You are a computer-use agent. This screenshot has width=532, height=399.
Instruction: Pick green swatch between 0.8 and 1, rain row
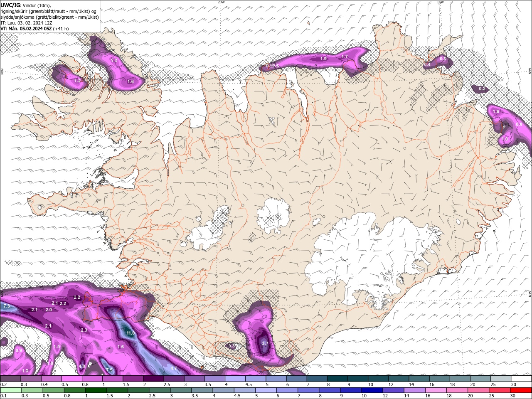[75, 390]
